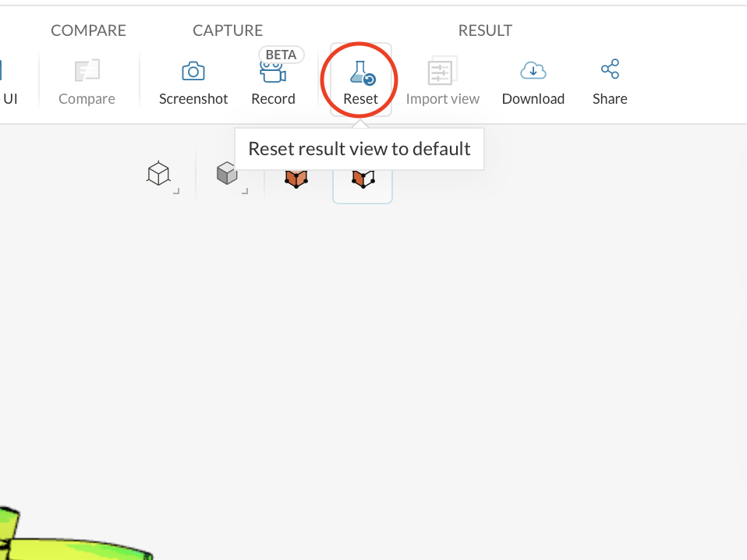Viewport: 747px width, 560px height.
Task: Click the RESULT group header
Action: click(x=485, y=30)
